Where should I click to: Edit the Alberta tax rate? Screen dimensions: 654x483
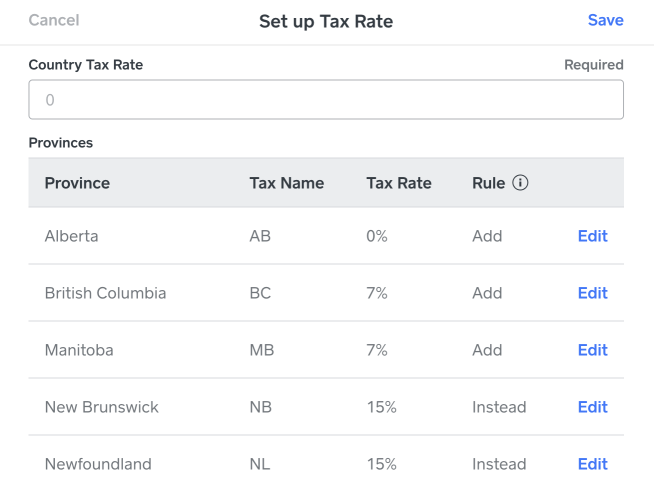[592, 237]
